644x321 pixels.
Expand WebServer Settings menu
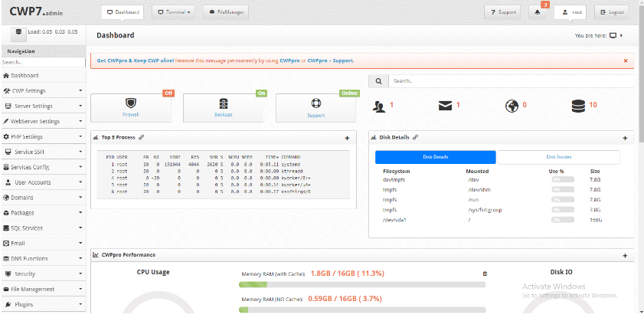pos(43,121)
